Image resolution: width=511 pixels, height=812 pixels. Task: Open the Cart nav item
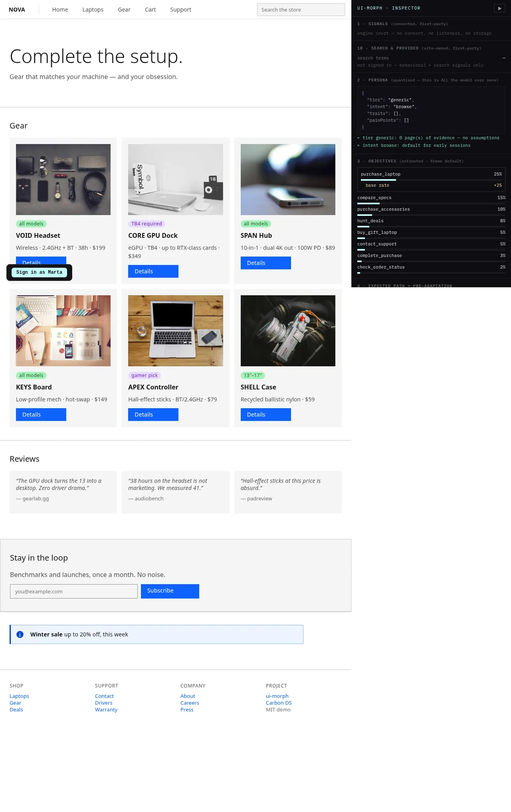150,10
